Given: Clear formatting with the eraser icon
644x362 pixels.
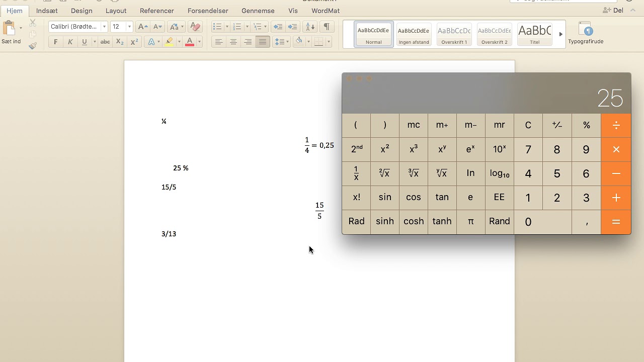Looking at the screenshot, I should pos(195,27).
